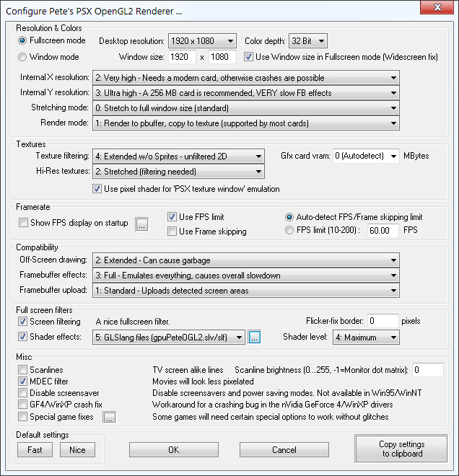
Task: Close the configuration dialog window
Action: (437, 7)
